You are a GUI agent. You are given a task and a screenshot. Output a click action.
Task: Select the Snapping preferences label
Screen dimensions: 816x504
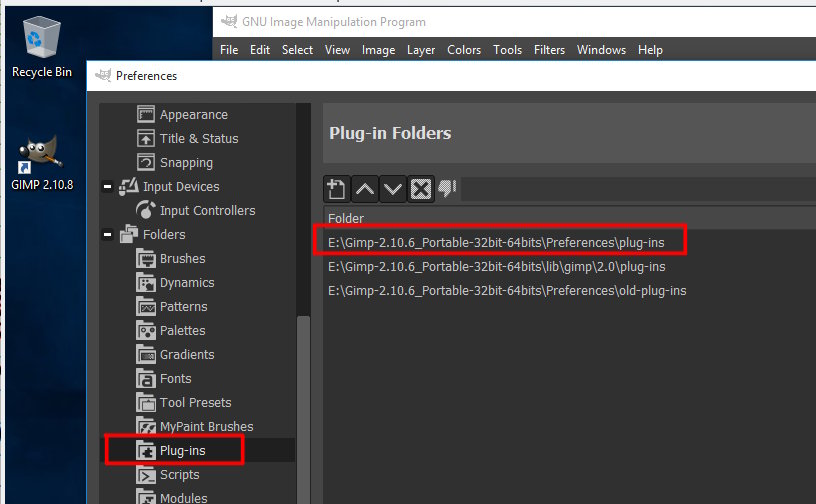tap(186, 162)
